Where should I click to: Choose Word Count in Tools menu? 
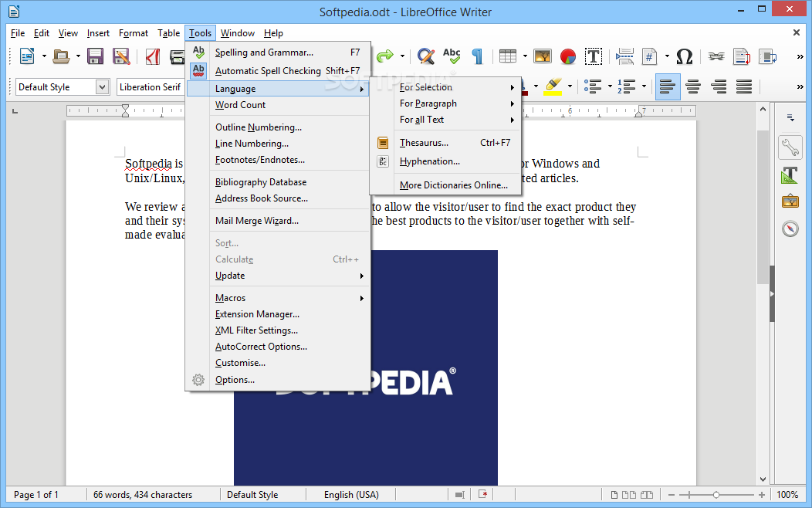pos(278,105)
